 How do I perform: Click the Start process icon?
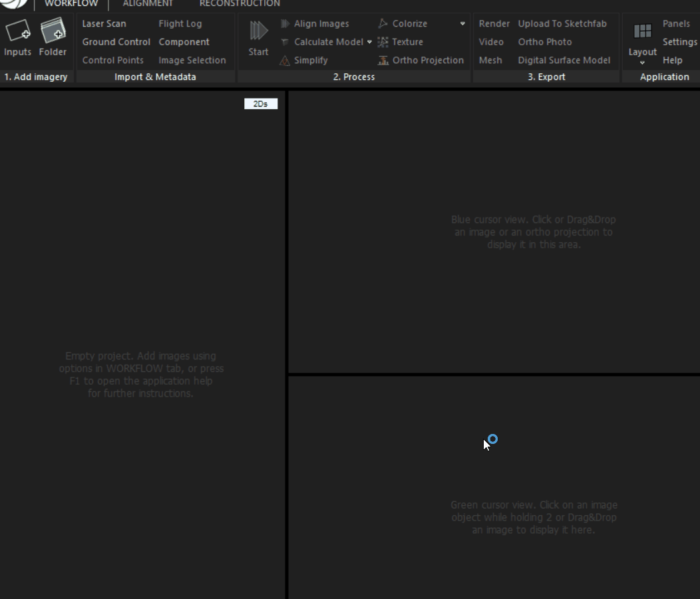[258, 31]
